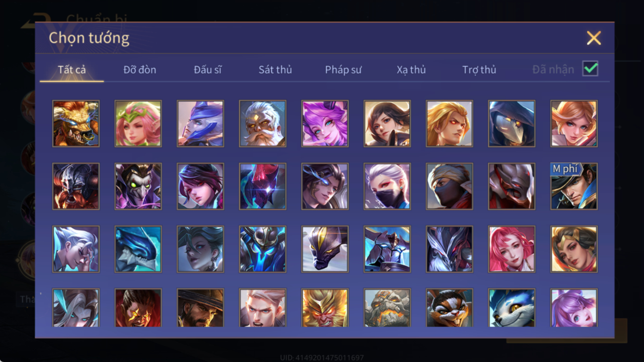Choose the pink-haired woman in third row
The image size is (644, 362).
tap(512, 250)
